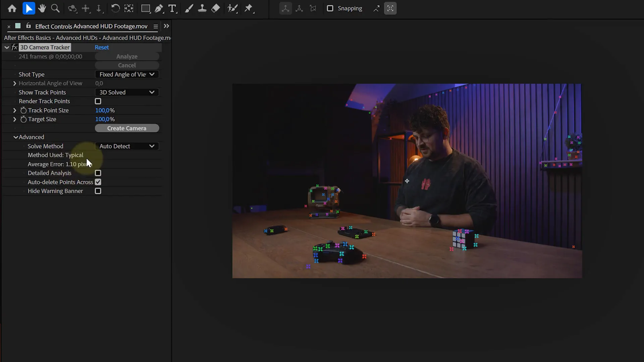Click the Analyze button

tap(127, 56)
